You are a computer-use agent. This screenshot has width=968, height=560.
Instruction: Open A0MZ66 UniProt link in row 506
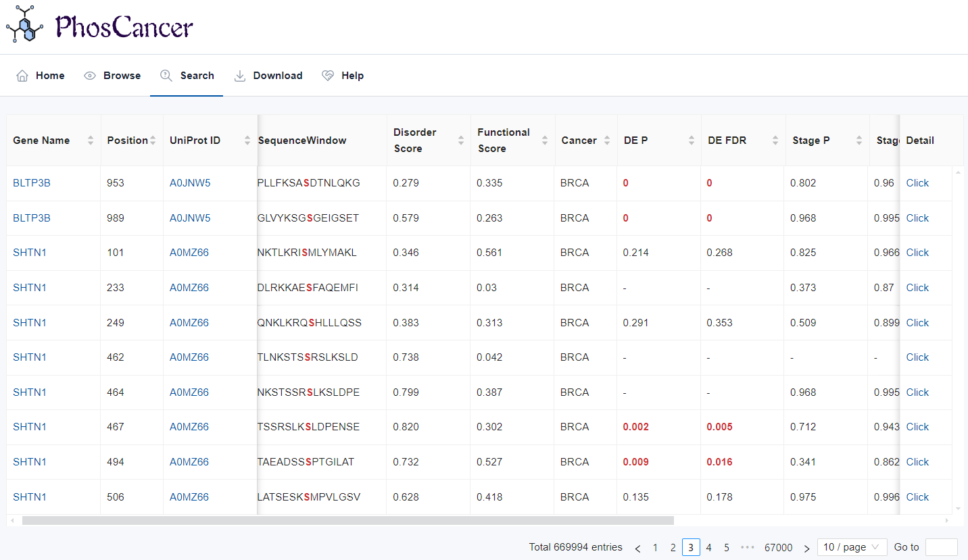click(x=189, y=497)
